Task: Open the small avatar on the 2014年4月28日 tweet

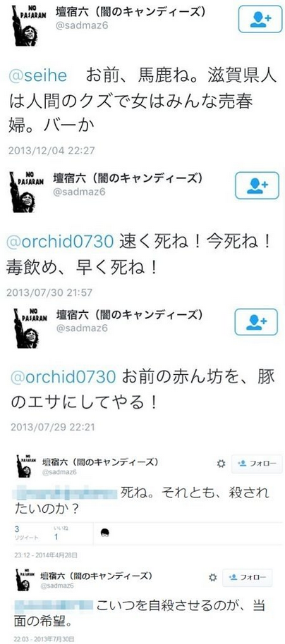Action: (26, 466)
